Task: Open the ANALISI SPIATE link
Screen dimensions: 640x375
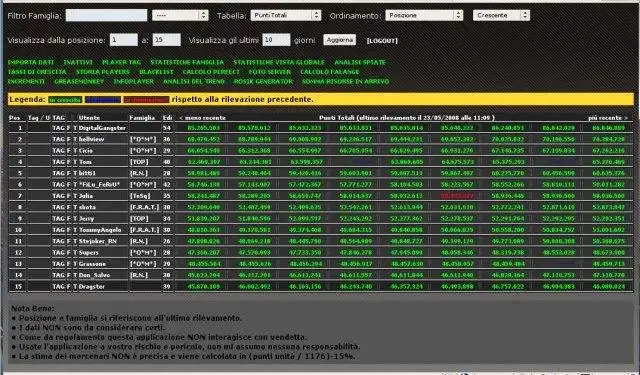Action: 360,62
